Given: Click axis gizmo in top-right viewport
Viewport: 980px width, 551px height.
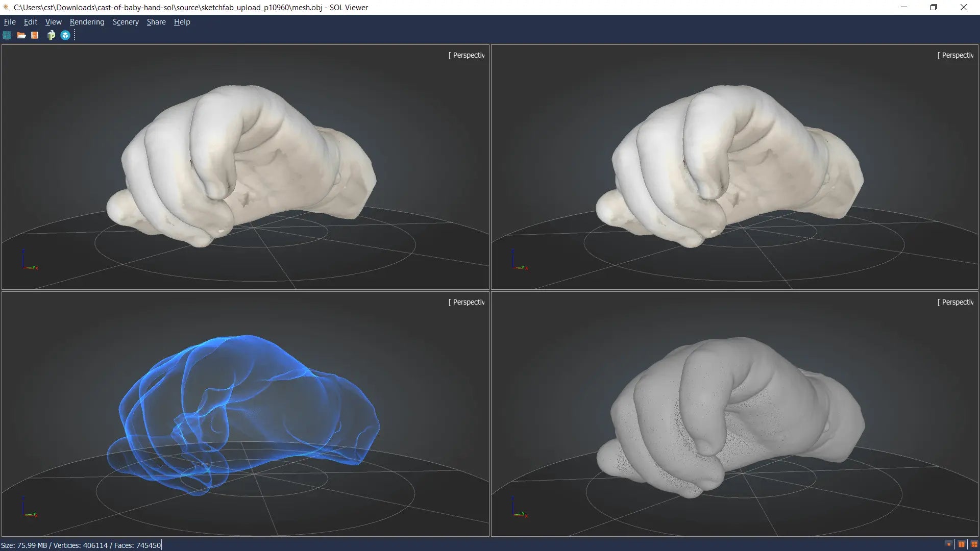Looking at the screenshot, I should (x=519, y=260).
